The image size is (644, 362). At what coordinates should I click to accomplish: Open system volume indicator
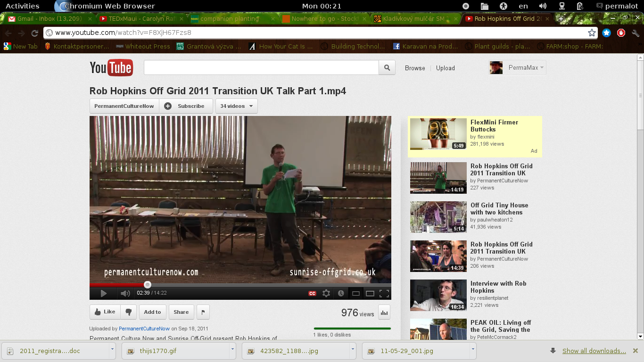pos(543,6)
